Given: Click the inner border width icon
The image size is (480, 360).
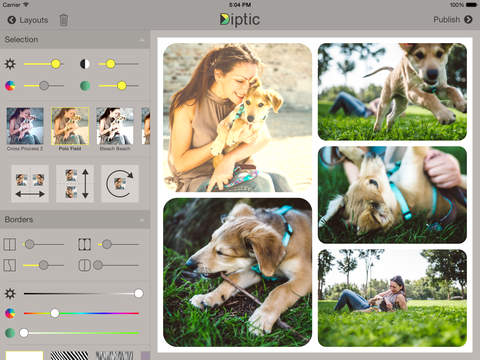Looking at the screenshot, I should point(10,244).
